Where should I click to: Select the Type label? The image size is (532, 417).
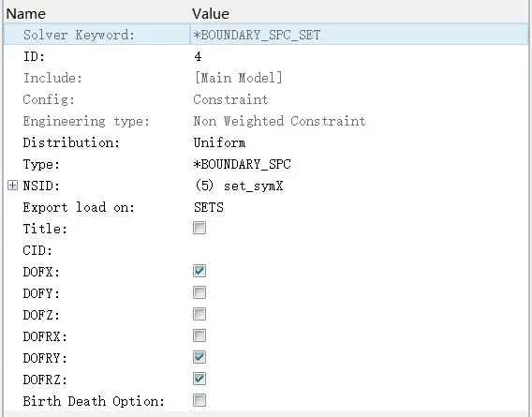tap(41, 164)
